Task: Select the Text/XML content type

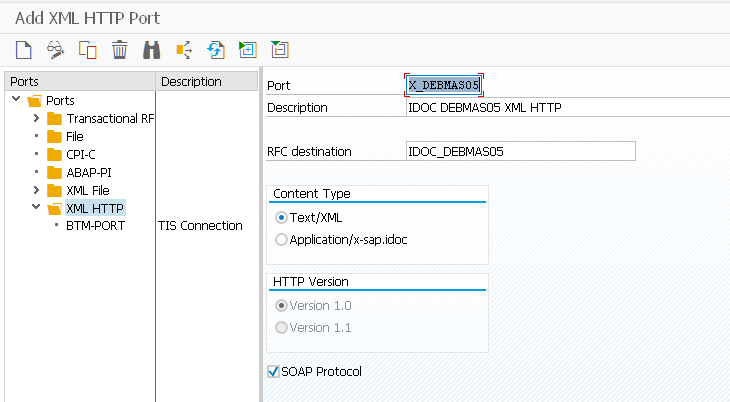Action: click(281, 218)
